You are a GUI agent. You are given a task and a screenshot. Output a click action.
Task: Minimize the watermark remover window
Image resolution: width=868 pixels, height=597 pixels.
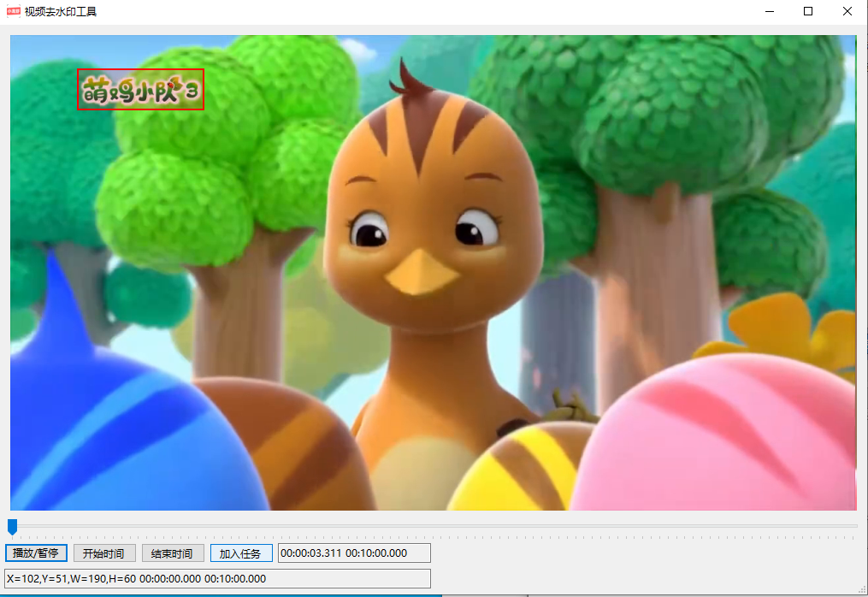pyautogui.click(x=769, y=11)
